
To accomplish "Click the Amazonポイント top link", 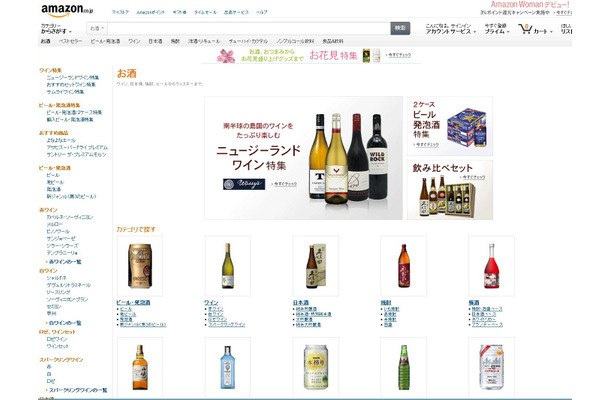I will 151,12.
